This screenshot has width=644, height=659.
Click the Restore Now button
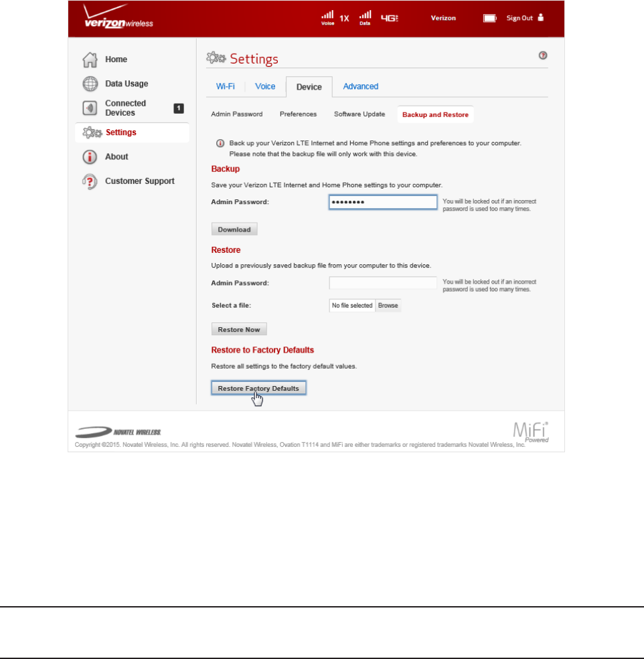[x=239, y=329]
